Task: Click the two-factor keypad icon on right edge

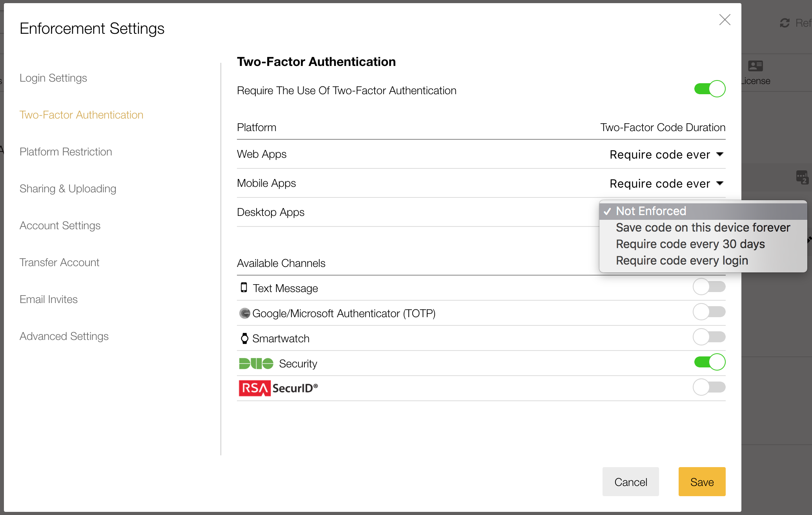Action: click(803, 178)
